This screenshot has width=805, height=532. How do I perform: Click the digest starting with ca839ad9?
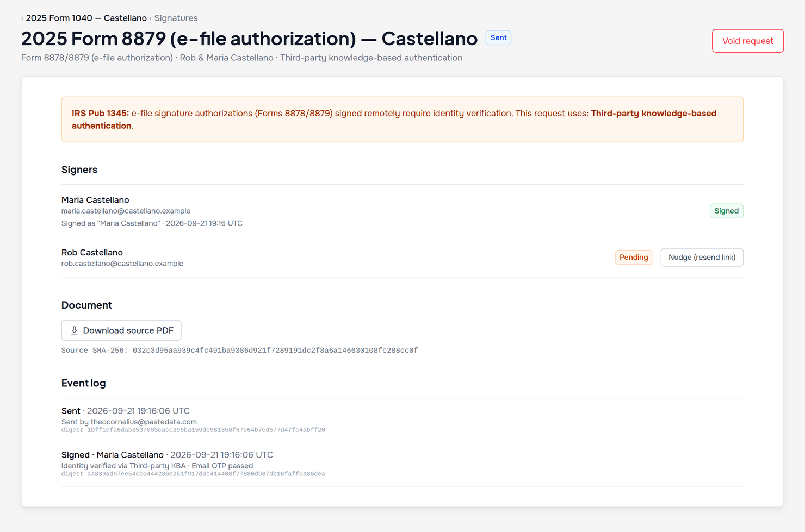coord(193,474)
